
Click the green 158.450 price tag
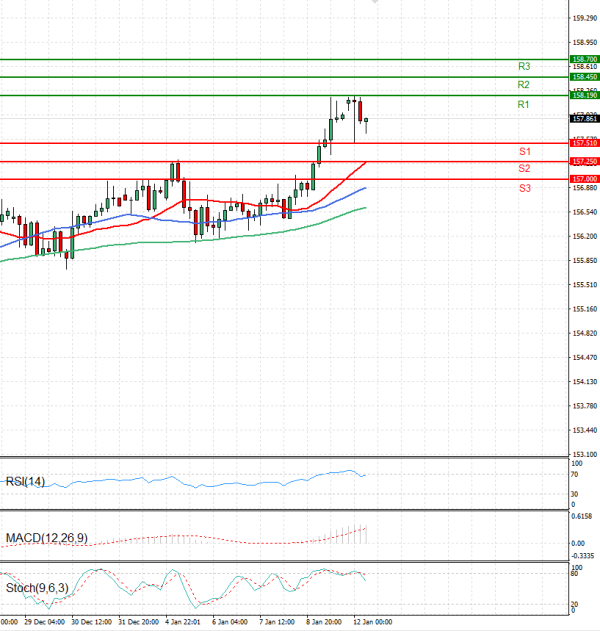pos(583,77)
